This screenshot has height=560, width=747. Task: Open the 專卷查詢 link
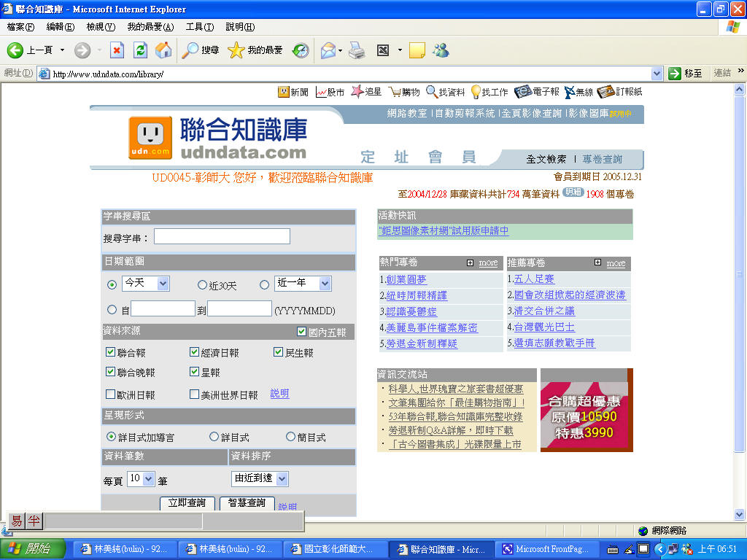603,159
